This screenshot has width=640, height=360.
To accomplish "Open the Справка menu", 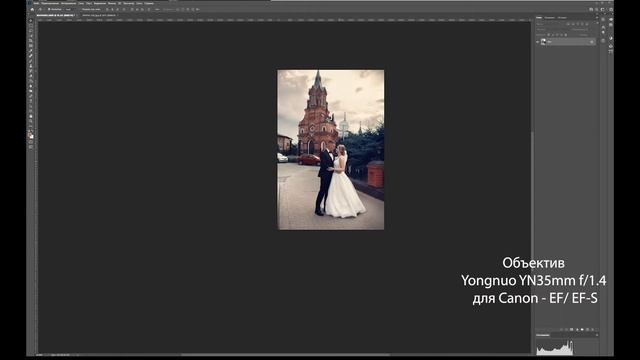I will (x=149, y=3).
